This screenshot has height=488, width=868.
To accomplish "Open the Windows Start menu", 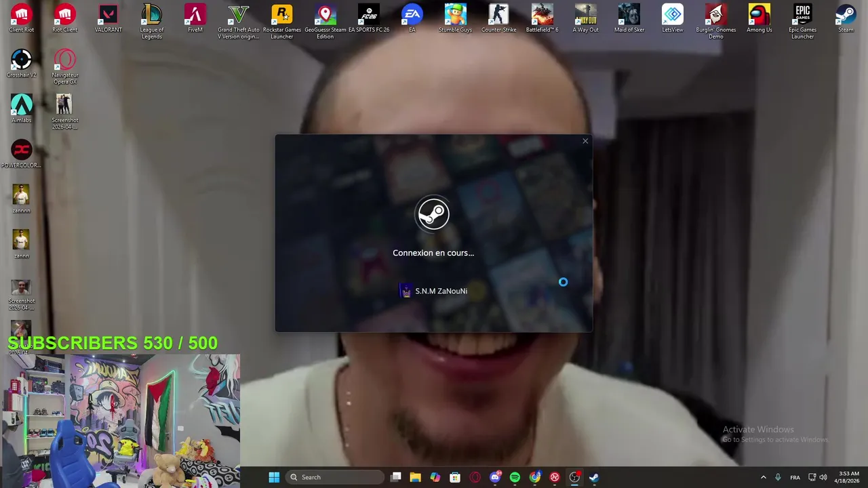I will (274, 477).
